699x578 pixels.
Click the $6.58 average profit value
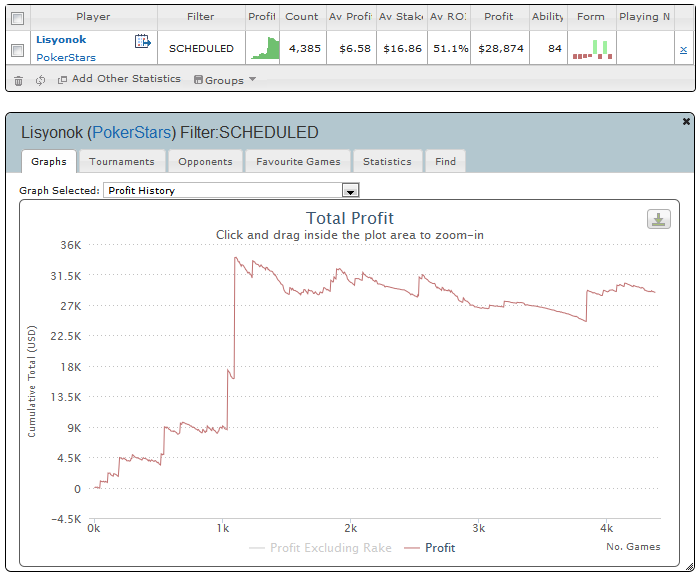click(355, 49)
